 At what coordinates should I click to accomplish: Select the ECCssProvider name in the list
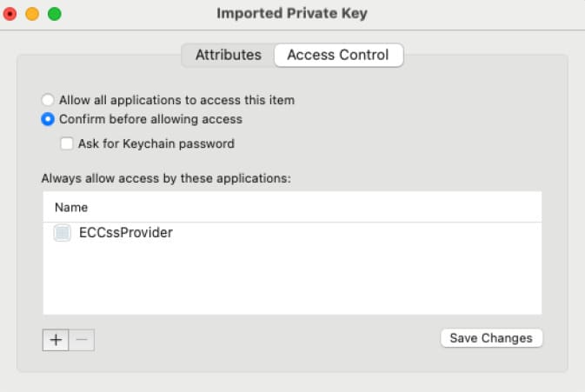pyautogui.click(x=126, y=233)
